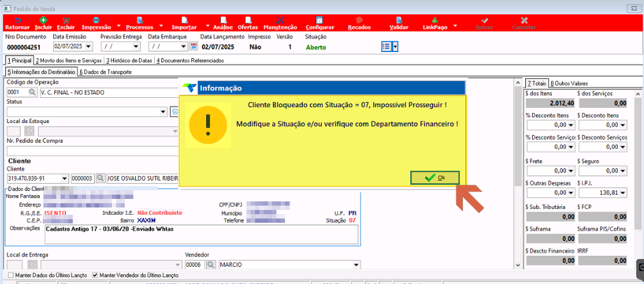Viewport: 644px width, 284px height.
Task: Switch to 1 Principal tab
Action: [20, 61]
